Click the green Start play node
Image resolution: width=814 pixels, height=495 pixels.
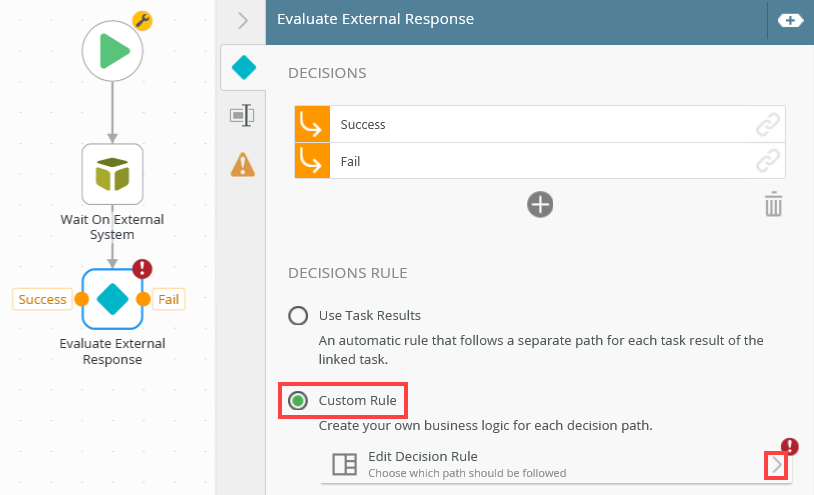tap(112, 50)
